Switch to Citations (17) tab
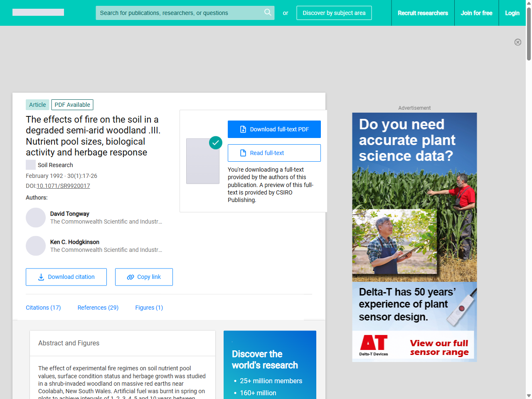Screen dimensions: 532x399 43,308
